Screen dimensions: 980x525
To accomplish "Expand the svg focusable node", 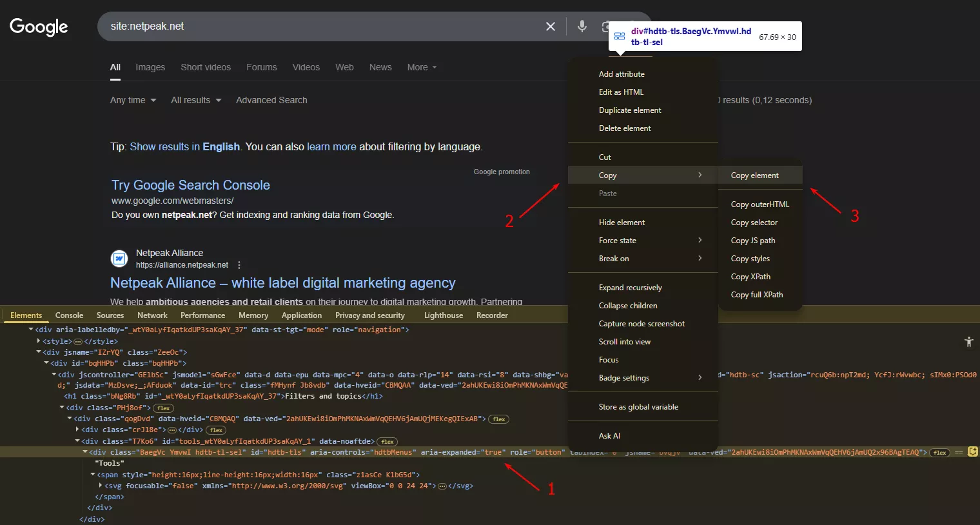I will click(101, 486).
